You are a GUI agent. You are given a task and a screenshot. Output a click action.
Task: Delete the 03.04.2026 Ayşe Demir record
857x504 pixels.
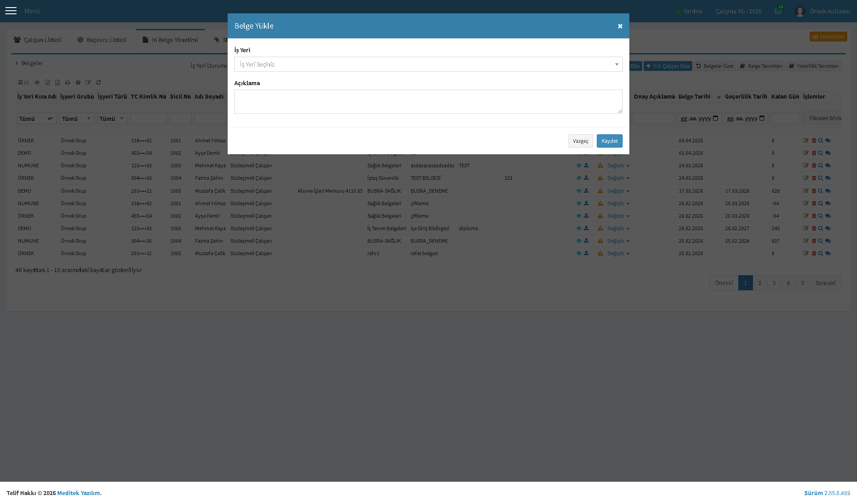[x=814, y=153]
